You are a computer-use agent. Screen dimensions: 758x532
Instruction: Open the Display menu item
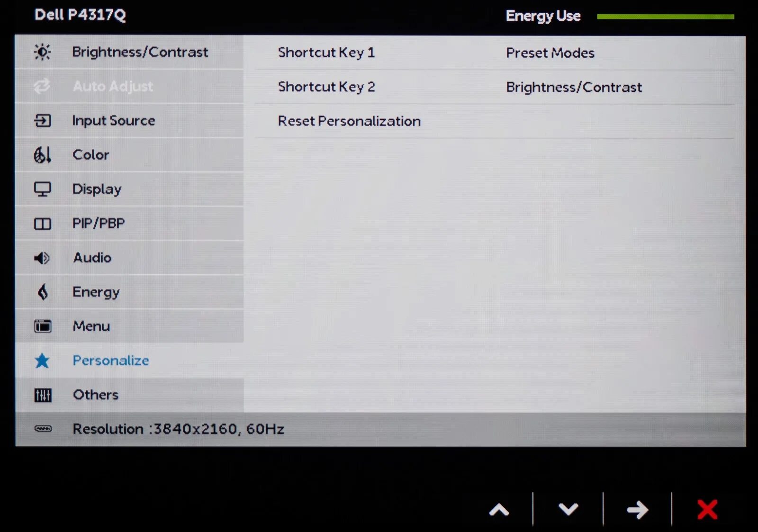tap(129, 189)
